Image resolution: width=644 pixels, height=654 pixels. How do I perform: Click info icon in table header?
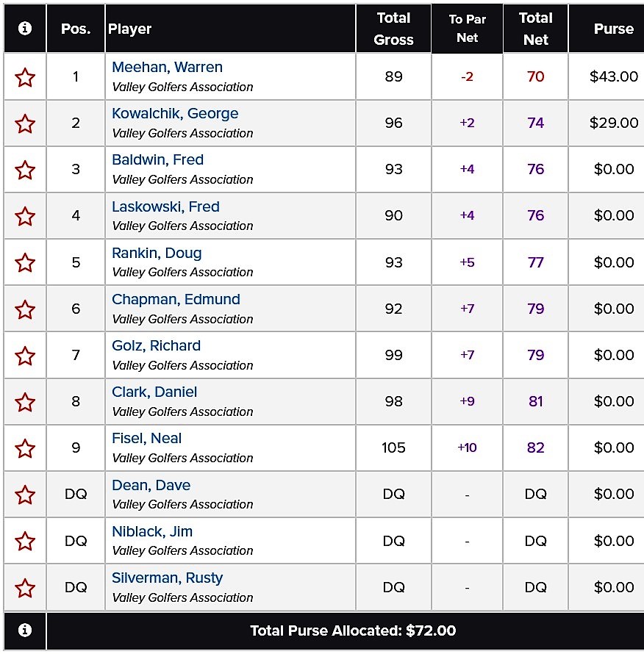[x=25, y=29]
